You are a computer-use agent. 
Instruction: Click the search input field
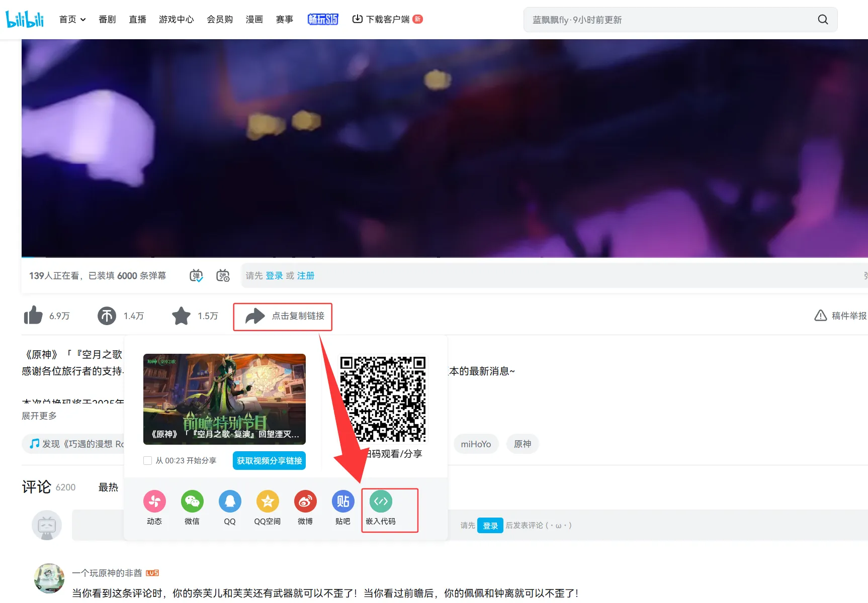pos(669,20)
